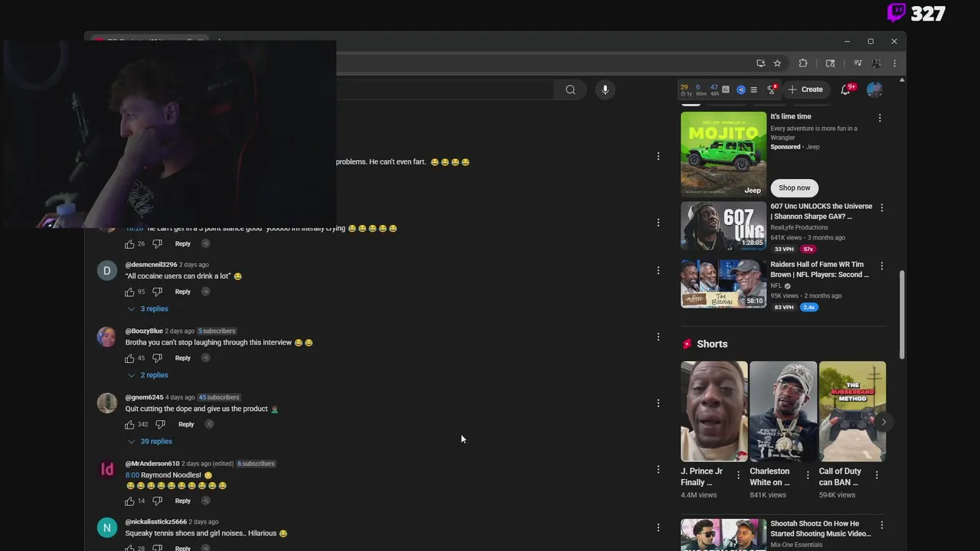
Task: Reply to desmcneil3296's comment
Action: (182, 292)
